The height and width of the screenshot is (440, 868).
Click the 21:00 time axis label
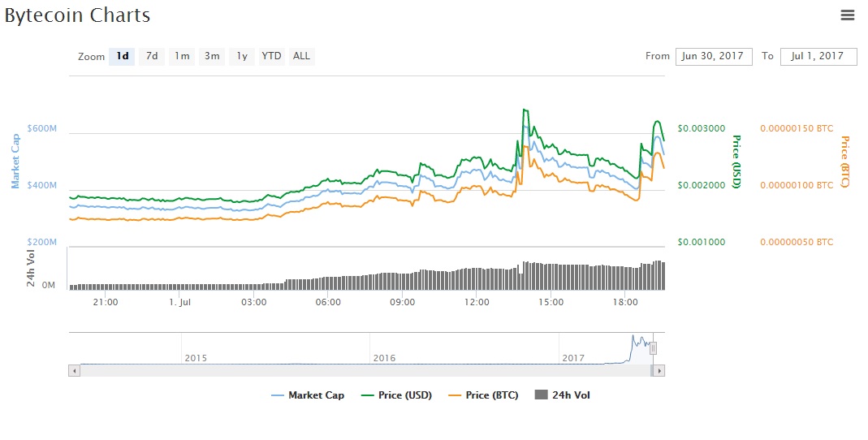(106, 302)
